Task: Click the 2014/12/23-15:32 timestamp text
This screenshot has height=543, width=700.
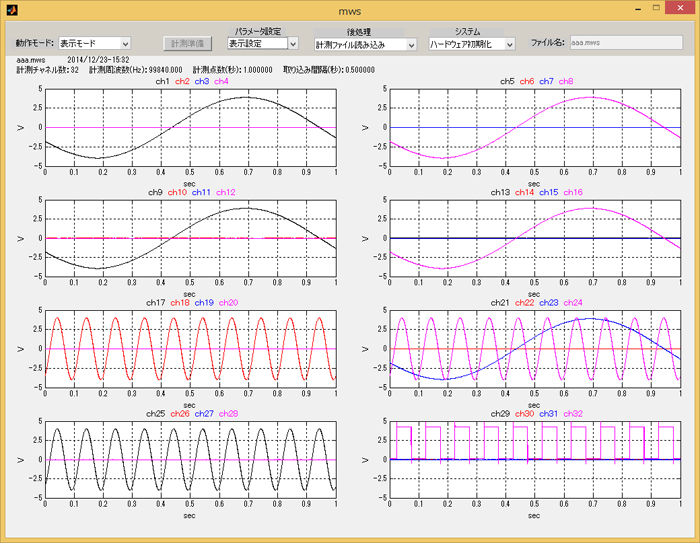Action: pos(98,59)
